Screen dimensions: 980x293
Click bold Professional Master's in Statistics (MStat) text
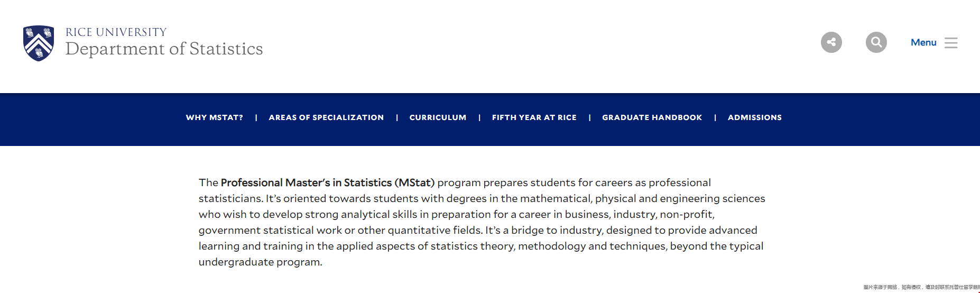pos(328,182)
